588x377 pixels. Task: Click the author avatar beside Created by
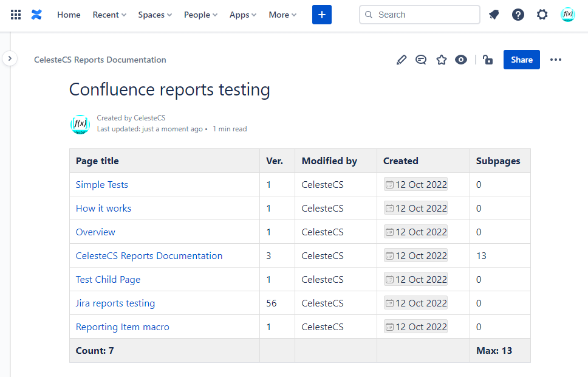(x=80, y=125)
